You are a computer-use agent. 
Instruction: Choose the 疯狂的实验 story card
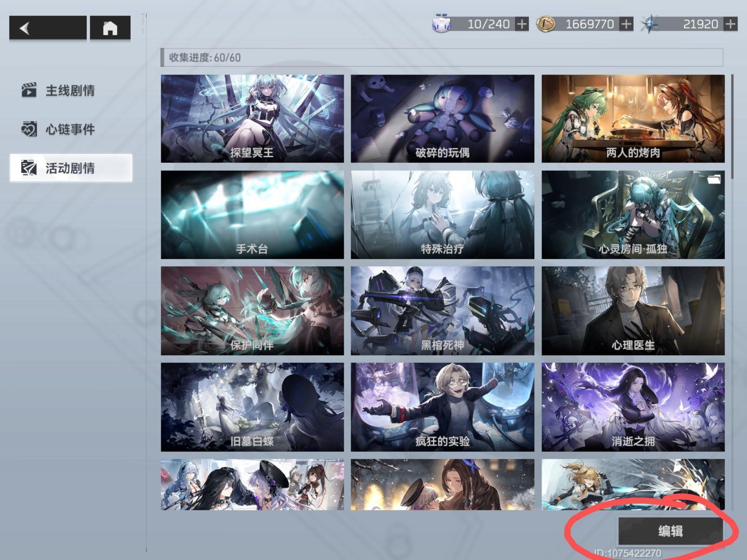[442, 407]
